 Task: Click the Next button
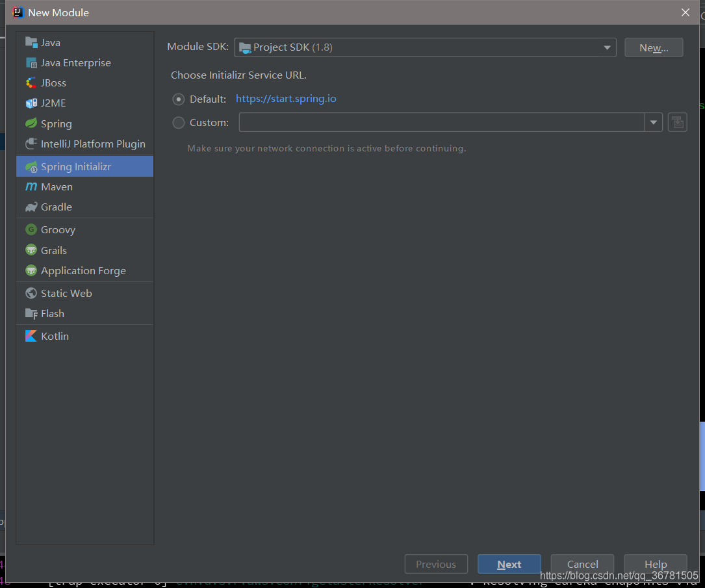(x=509, y=564)
